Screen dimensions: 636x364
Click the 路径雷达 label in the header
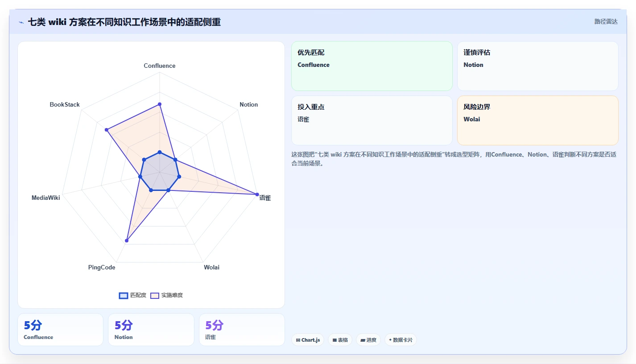606,21
